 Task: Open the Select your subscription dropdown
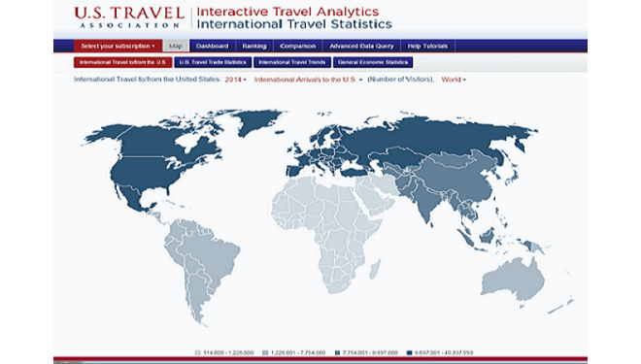coord(118,47)
